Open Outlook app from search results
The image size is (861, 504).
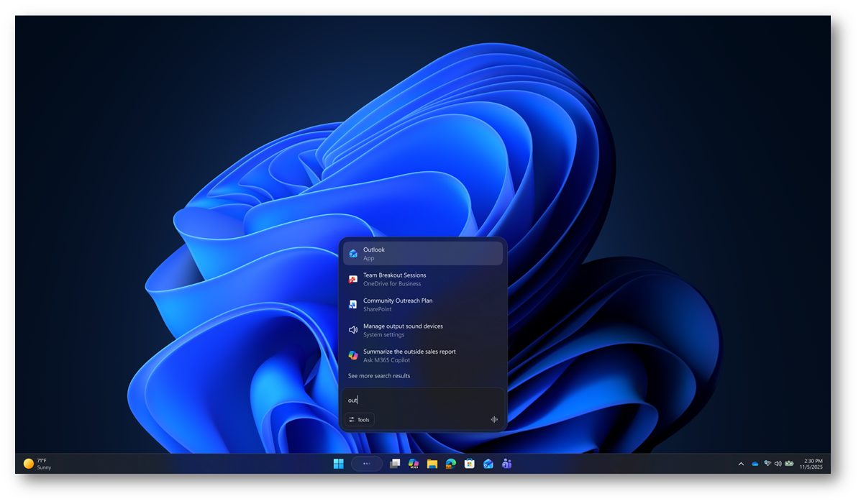(422, 254)
